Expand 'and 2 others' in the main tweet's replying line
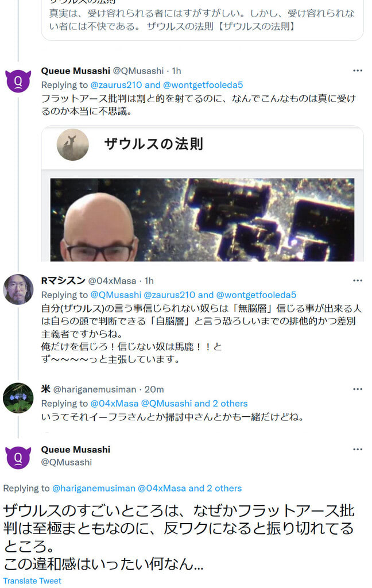The height and width of the screenshot is (588, 372). 215,488
